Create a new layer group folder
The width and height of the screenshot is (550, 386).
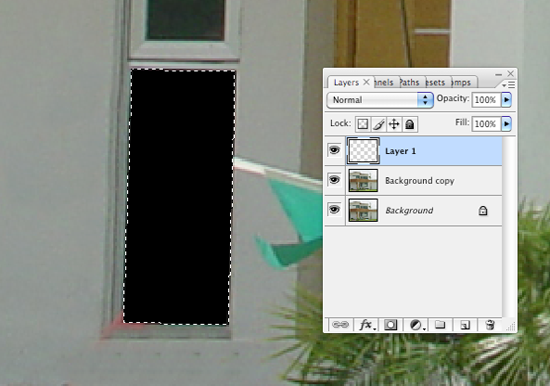[440, 325]
